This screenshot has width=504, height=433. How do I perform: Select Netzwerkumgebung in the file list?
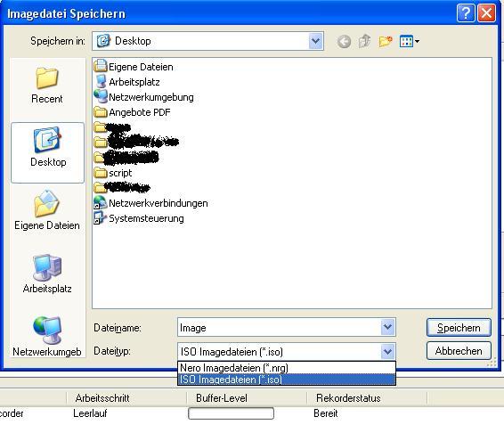(x=144, y=97)
